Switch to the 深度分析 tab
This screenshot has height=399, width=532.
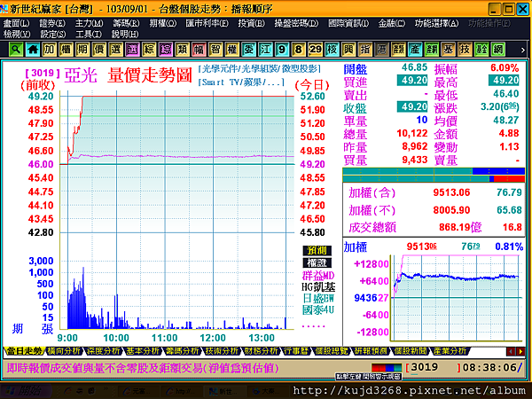103,351
